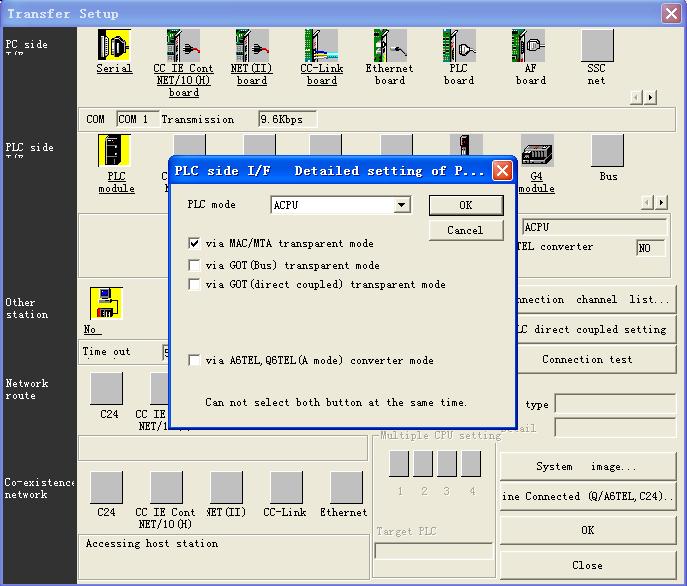Image resolution: width=687 pixels, height=586 pixels.
Task: Click Cancel in the detailed setting dialog
Action: pos(465,230)
